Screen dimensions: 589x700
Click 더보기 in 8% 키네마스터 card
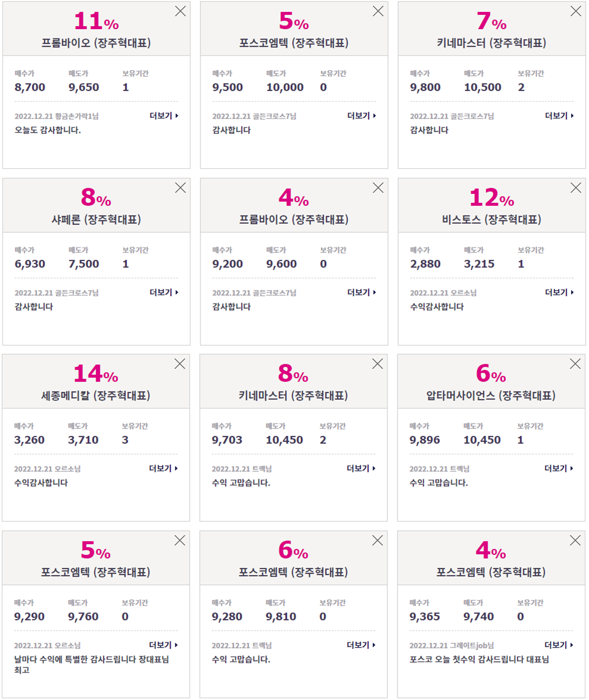click(x=361, y=468)
